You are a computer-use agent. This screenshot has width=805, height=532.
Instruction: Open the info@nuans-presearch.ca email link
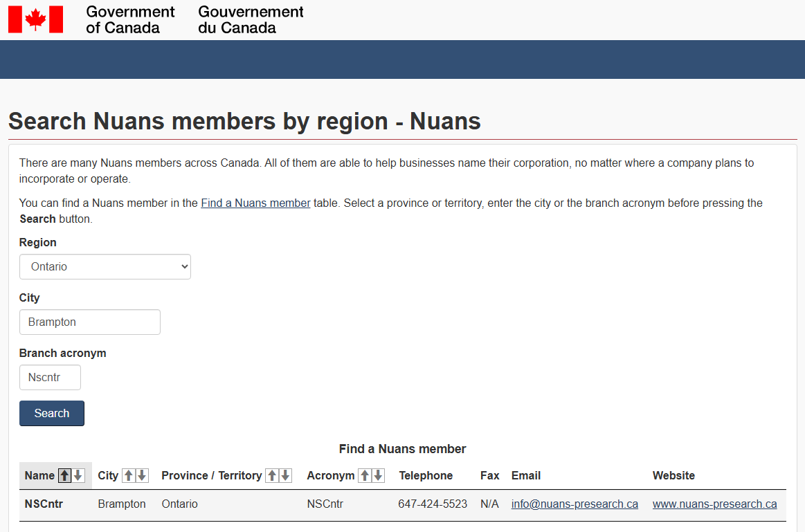coord(575,504)
